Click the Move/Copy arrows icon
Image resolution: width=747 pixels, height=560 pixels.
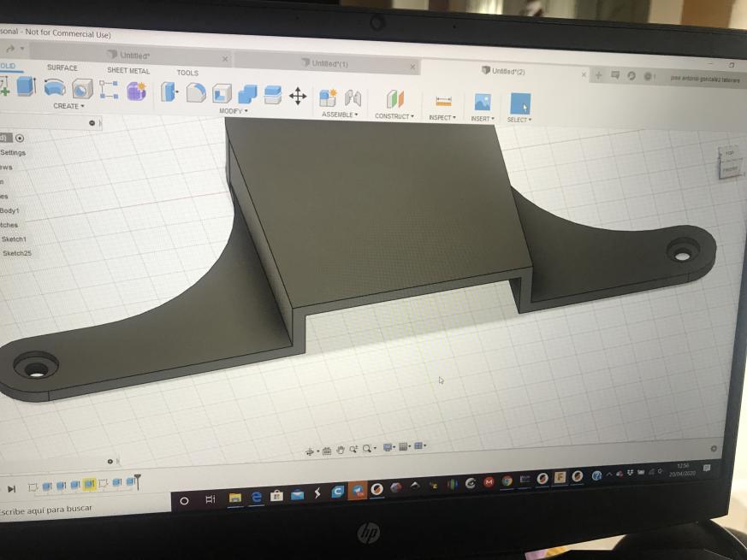tap(298, 96)
